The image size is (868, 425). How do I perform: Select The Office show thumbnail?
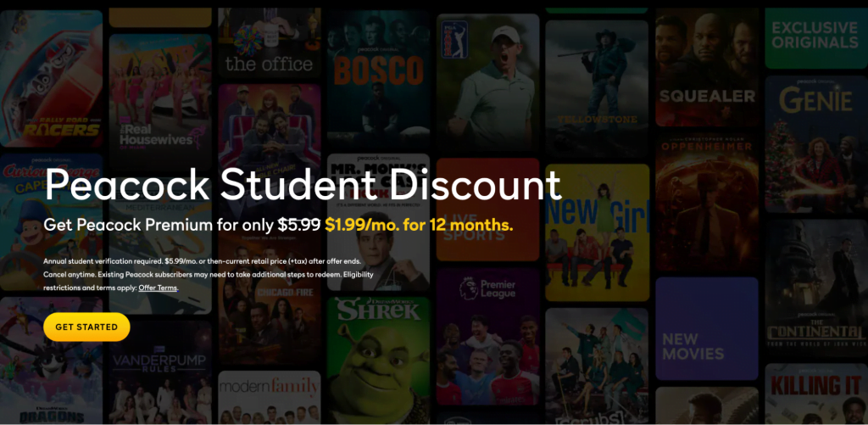(x=270, y=42)
